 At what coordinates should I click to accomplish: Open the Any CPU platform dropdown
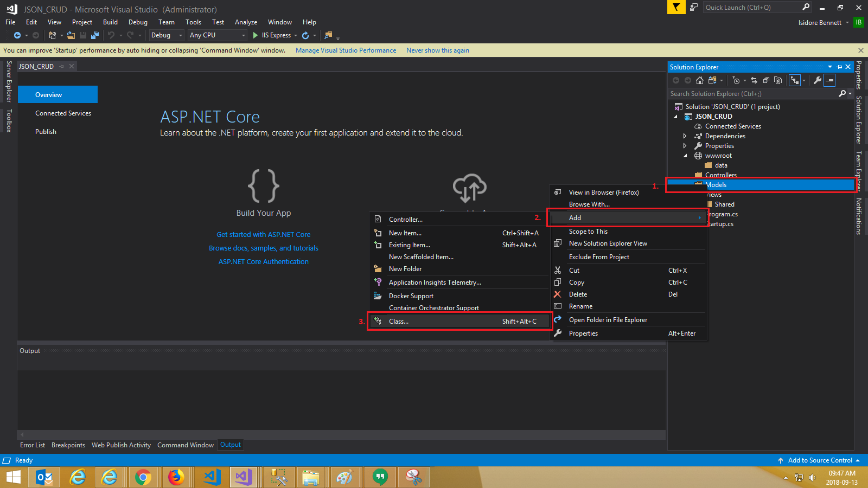218,35
